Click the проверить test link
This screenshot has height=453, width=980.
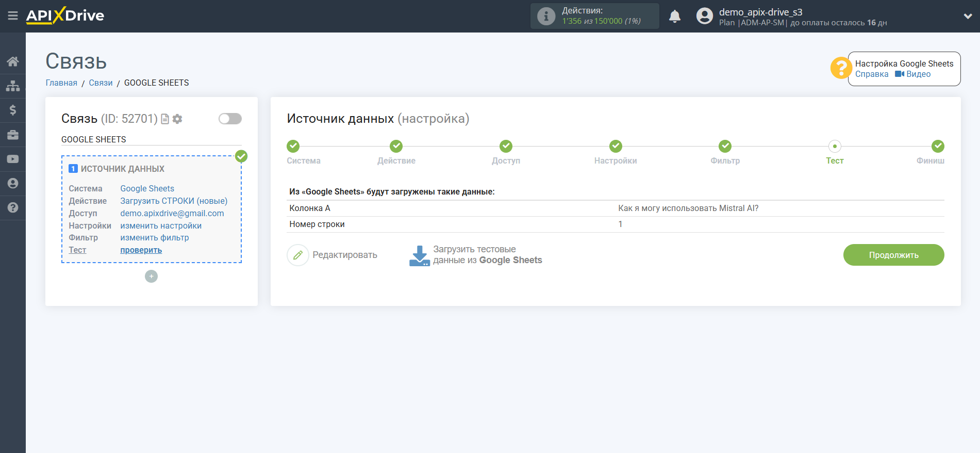[141, 250]
